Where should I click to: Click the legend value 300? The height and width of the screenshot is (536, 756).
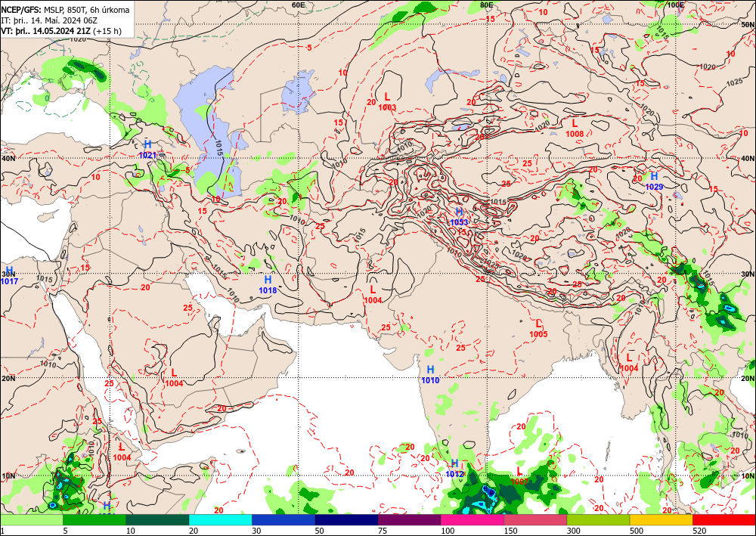click(x=574, y=531)
